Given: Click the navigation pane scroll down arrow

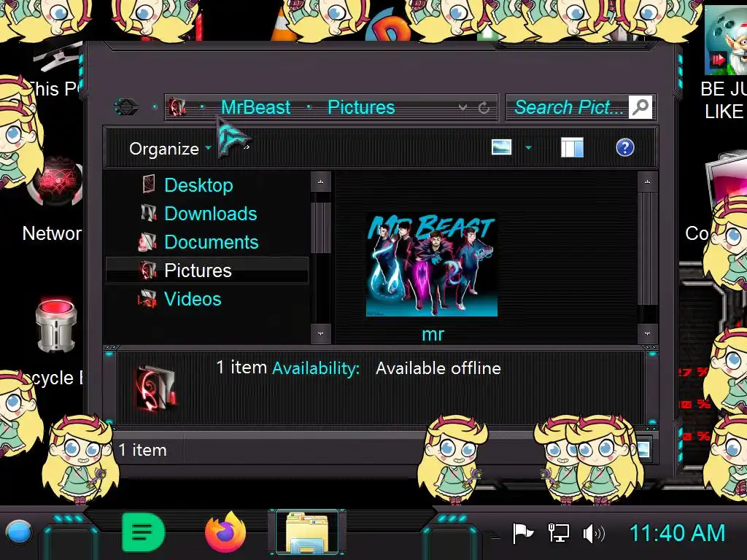Looking at the screenshot, I should [x=321, y=334].
